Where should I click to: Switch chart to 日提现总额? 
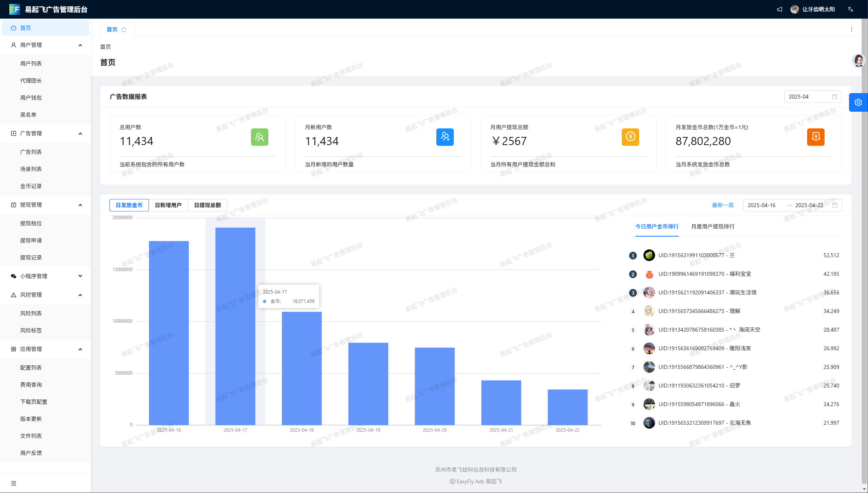click(207, 205)
